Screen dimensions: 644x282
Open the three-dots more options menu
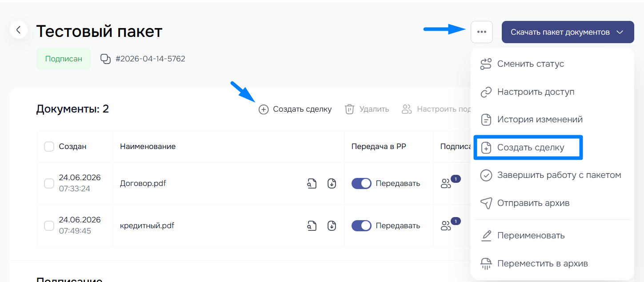coord(482,32)
